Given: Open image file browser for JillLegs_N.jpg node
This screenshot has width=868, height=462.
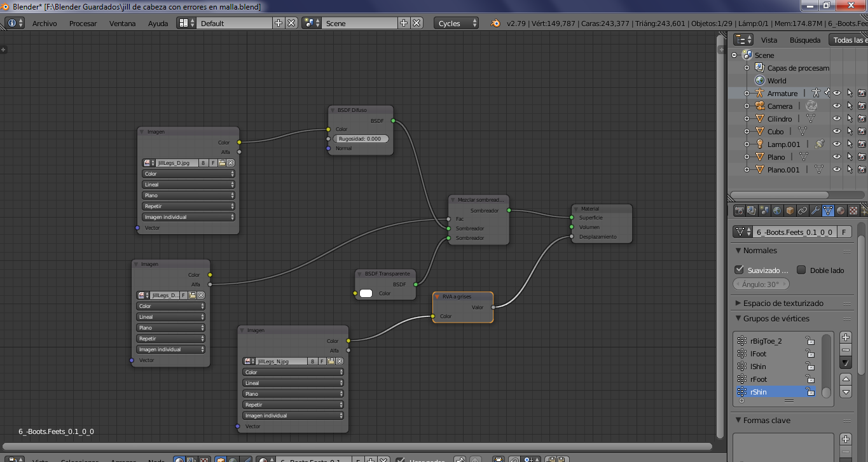Looking at the screenshot, I should point(330,361).
